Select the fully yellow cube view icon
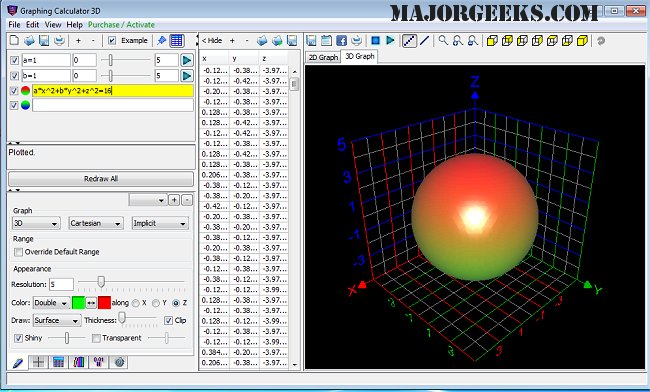 click(x=582, y=41)
